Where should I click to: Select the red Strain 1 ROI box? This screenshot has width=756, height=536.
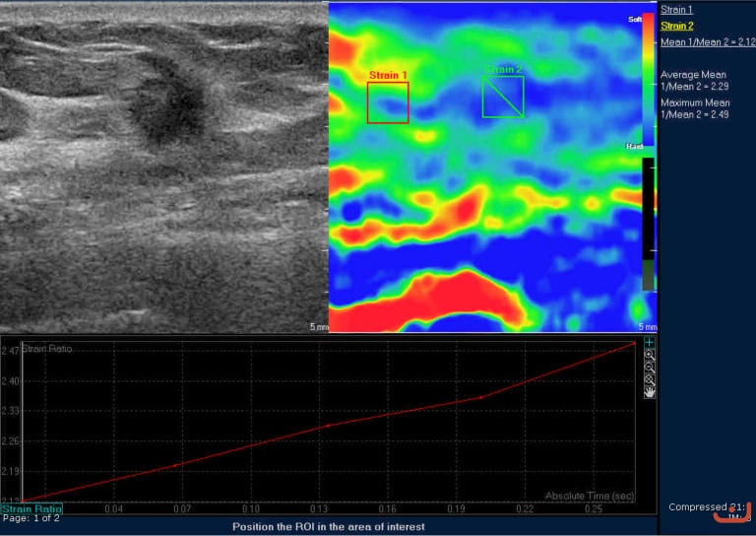click(x=388, y=102)
